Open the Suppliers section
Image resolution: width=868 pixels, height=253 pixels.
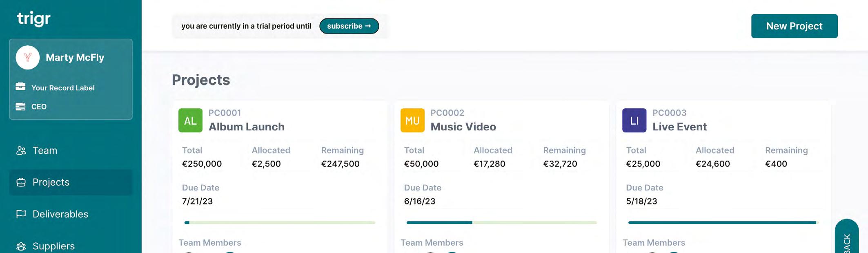(x=53, y=246)
